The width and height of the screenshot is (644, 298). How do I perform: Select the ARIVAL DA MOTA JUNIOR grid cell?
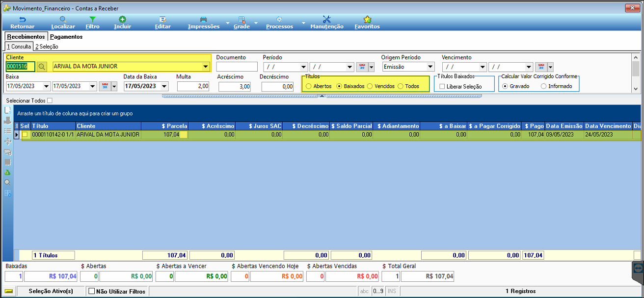[x=108, y=134]
